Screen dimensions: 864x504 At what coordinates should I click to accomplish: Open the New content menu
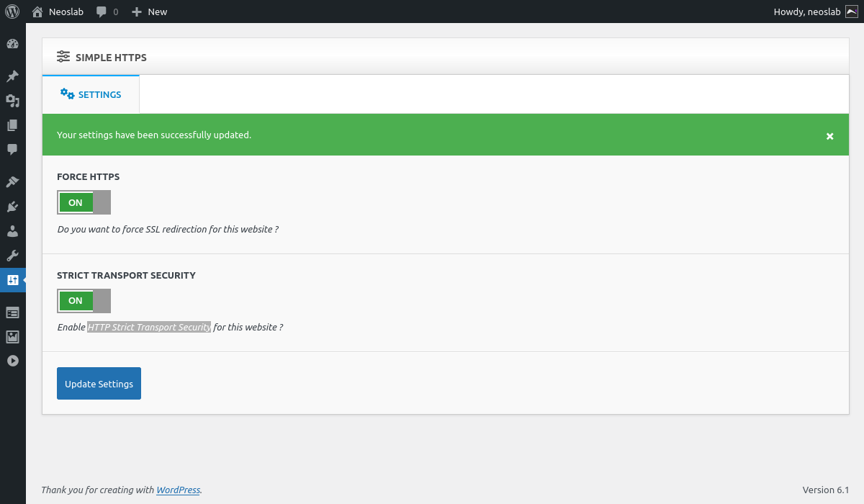click(x=149, y=12)
